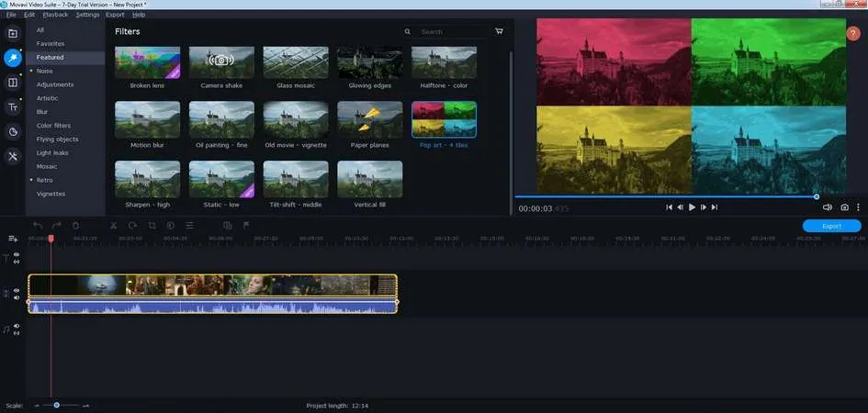Select the Filters magic wand icon

point(13,58)
